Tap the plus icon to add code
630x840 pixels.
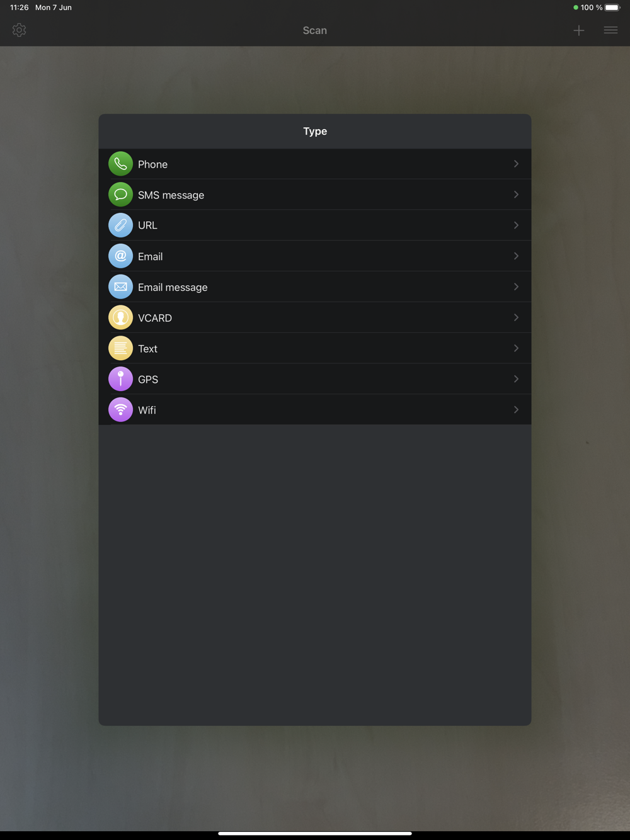(579, 30)
